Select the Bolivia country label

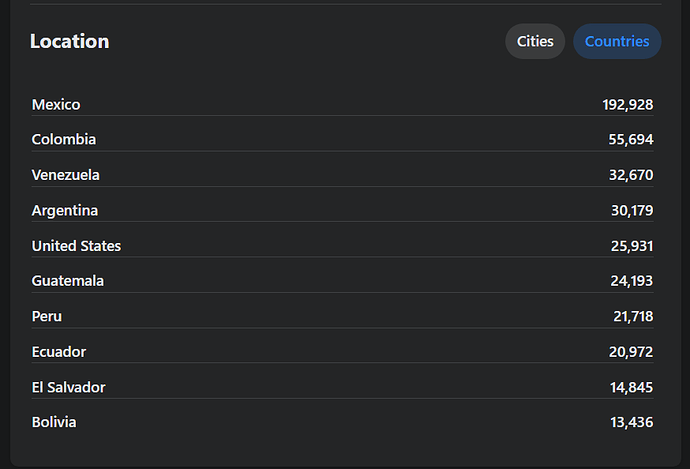[x=54, y=422]
